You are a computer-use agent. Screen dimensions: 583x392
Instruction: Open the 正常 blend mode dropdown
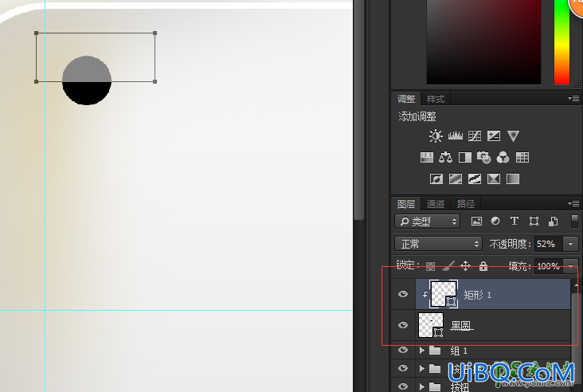point(438,244)
